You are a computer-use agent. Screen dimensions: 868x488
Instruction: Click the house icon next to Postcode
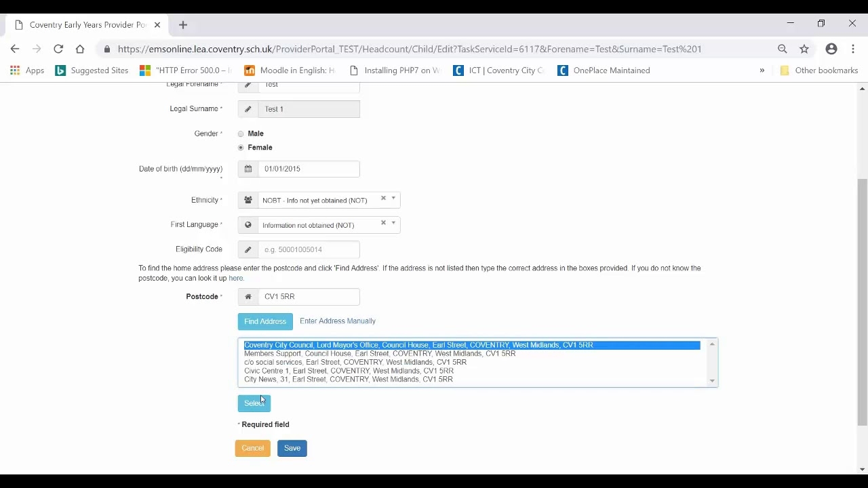[248, 296]
